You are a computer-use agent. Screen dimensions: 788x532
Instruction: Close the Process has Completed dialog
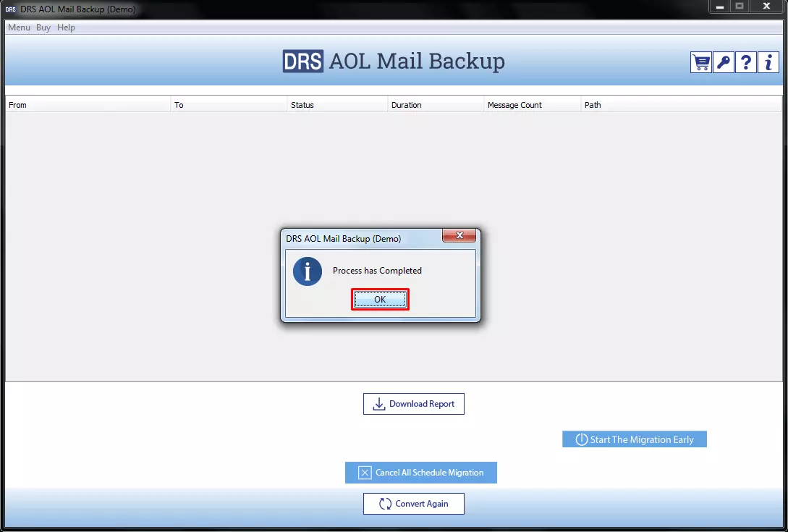[x=459, y=235]
